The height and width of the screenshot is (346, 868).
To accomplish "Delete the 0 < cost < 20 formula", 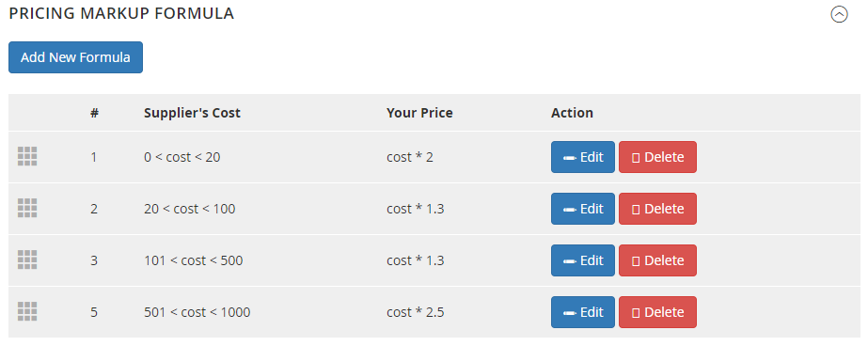I will pos(657,157).
